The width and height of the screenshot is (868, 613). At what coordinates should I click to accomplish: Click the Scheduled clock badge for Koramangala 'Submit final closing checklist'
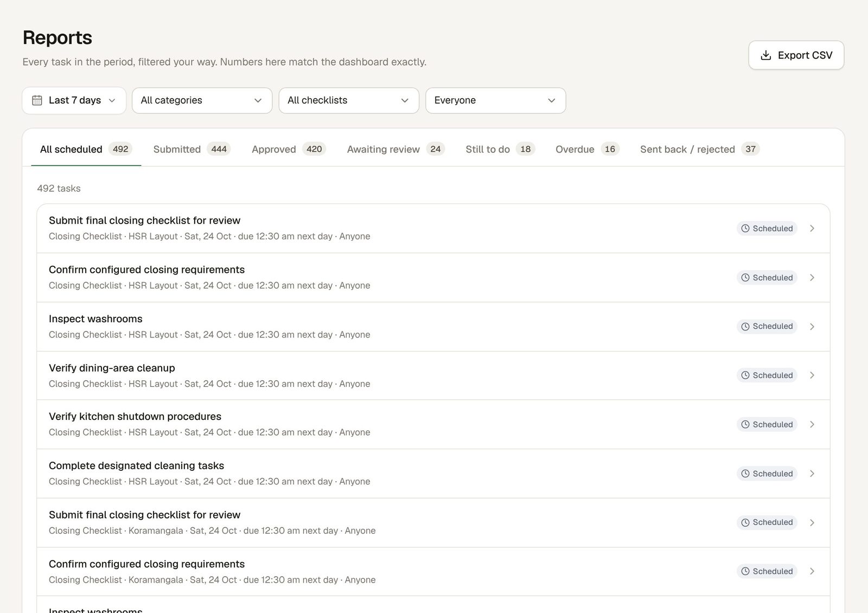tap(767, 522)
